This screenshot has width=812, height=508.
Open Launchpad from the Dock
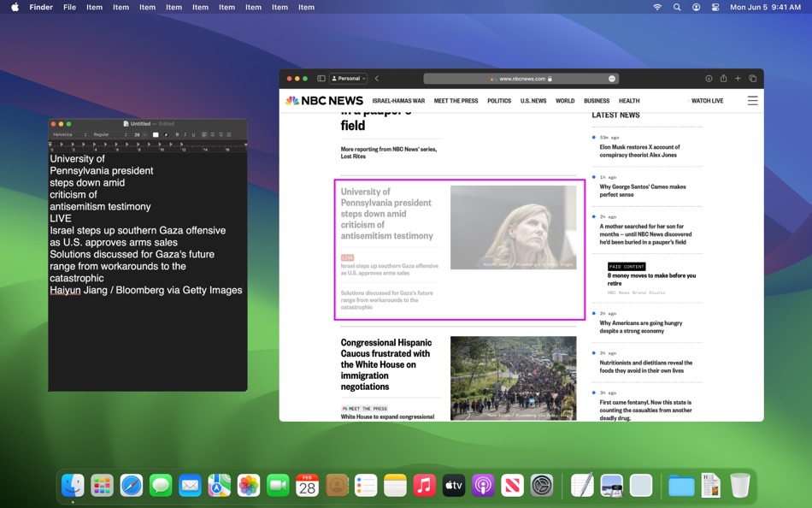click(x=102, y=486)
